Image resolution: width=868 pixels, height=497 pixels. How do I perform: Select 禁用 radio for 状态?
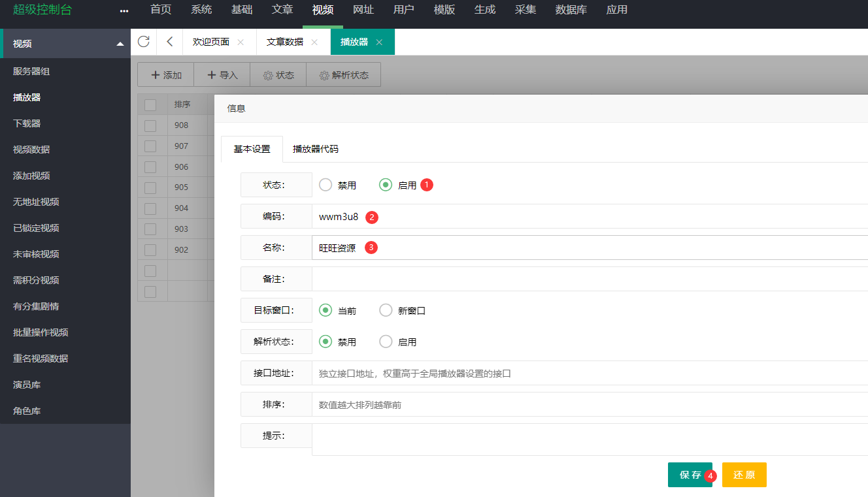tap(325, 185)
